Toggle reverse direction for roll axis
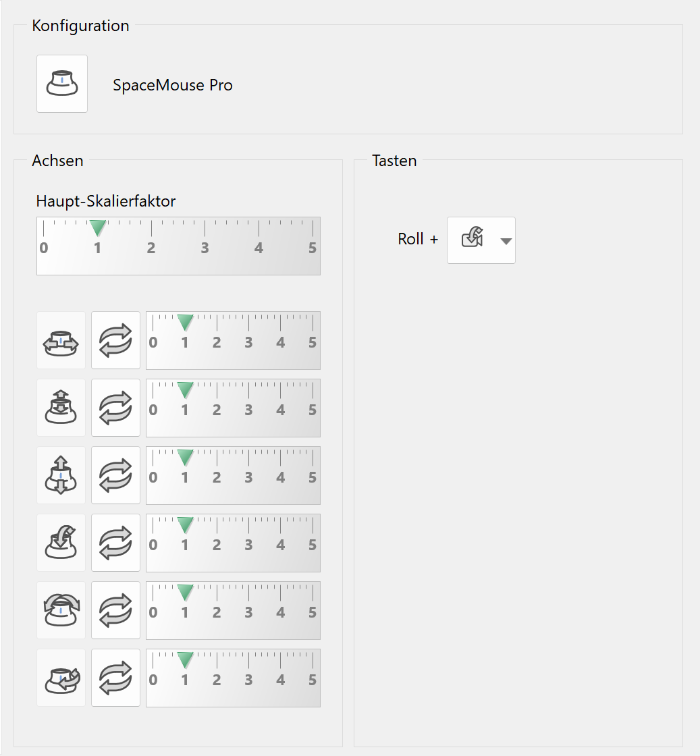 (x=115, y=543)
